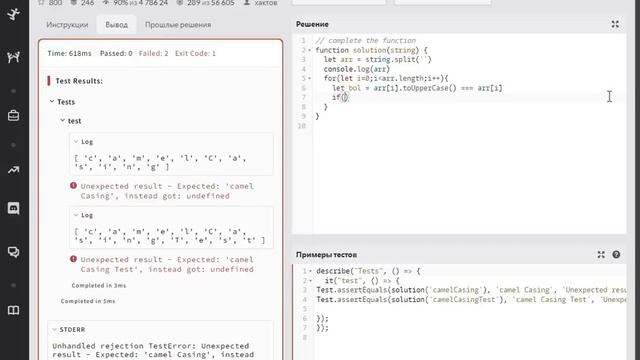The height and width of the screenshot is (360, 640).
Task: Open the docs book icon in sidebar
Action: (x=13, y=310)
